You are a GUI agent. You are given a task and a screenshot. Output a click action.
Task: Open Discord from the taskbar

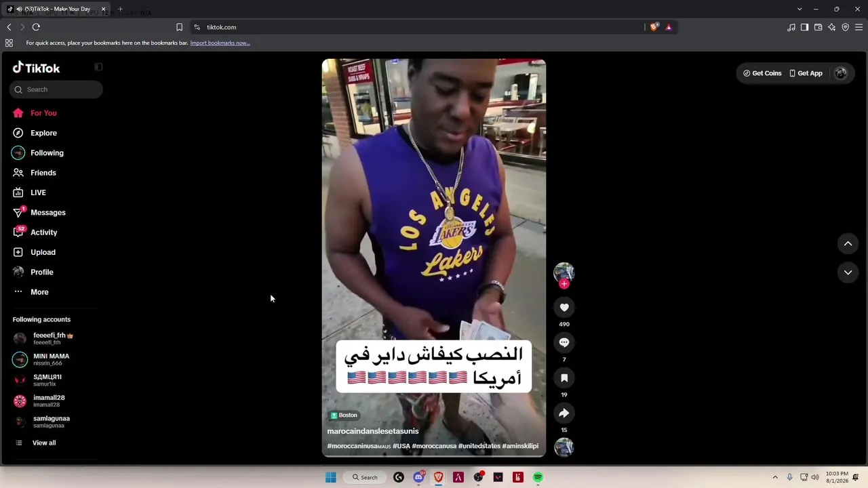click(418, 477)
